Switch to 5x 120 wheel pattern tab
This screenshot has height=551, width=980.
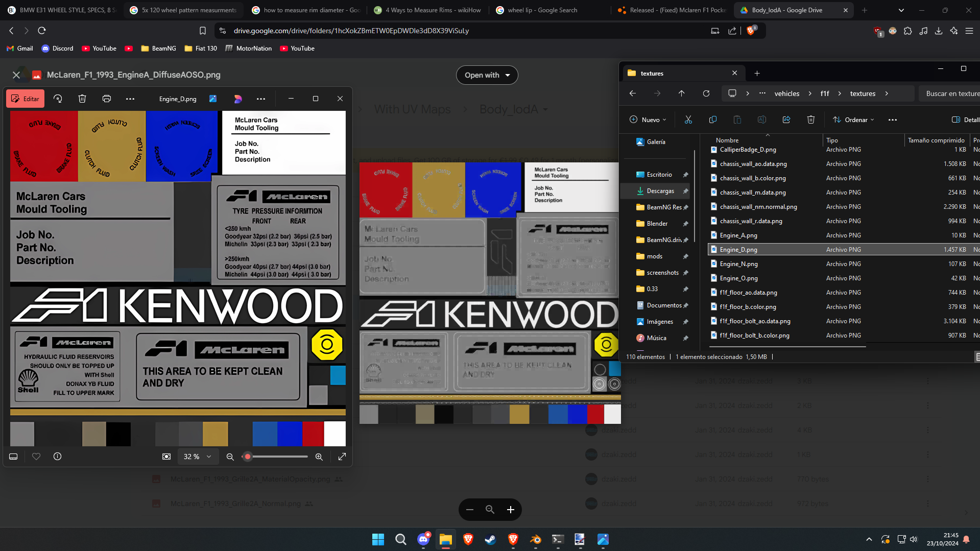point(184,10)
